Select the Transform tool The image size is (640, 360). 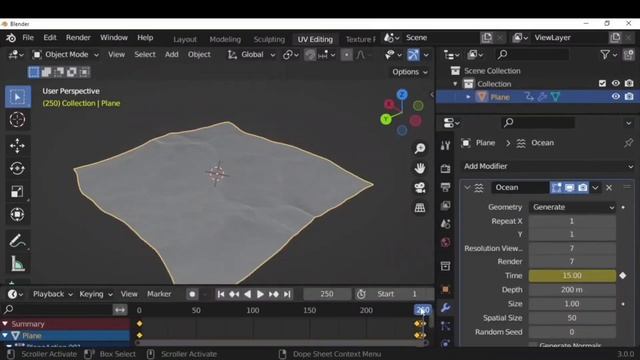click(x=18, y=214)
